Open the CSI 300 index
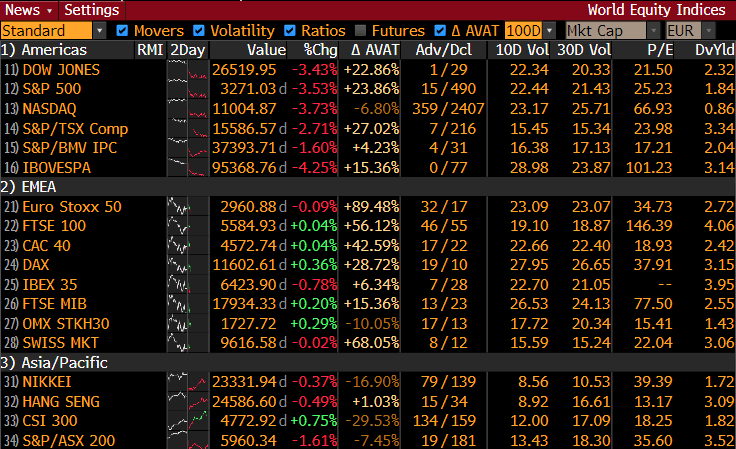This screenshot has width=736, height=449. pos(50,421)
